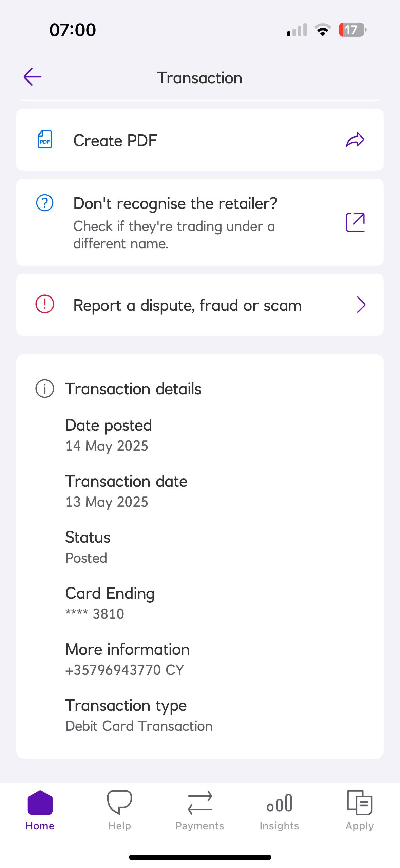The image size is (400, 868).
Task: Tap the back arrow icon
Action: [33, 77]
